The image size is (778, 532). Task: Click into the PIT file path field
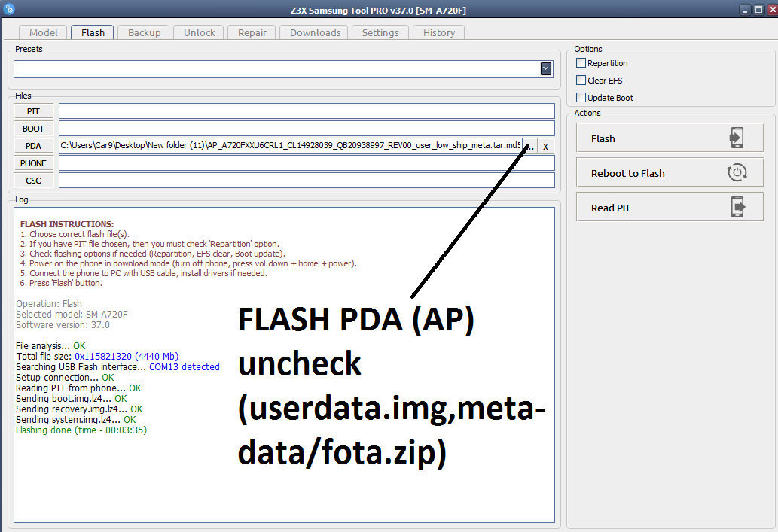pyautogui.click(x=307, y=111)
